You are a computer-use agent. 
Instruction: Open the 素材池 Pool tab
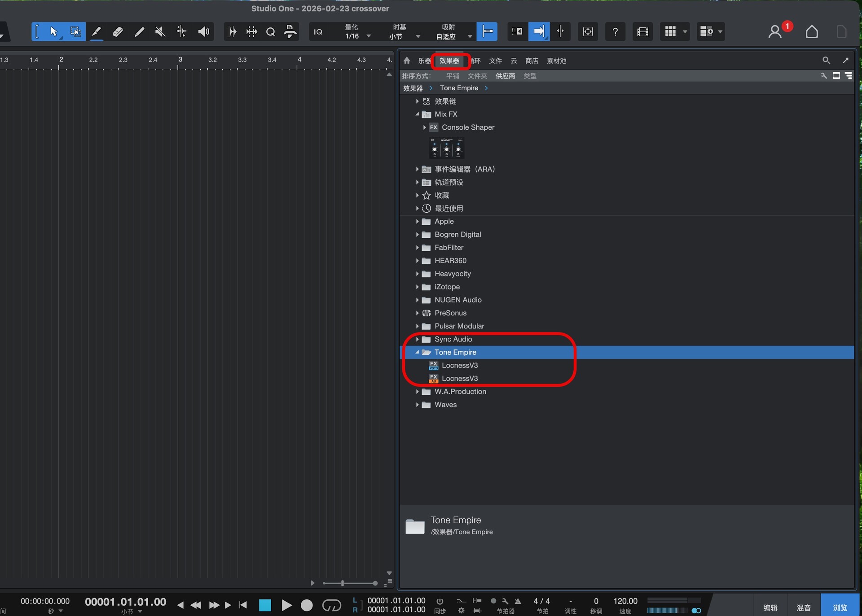[x=556, y=61]
